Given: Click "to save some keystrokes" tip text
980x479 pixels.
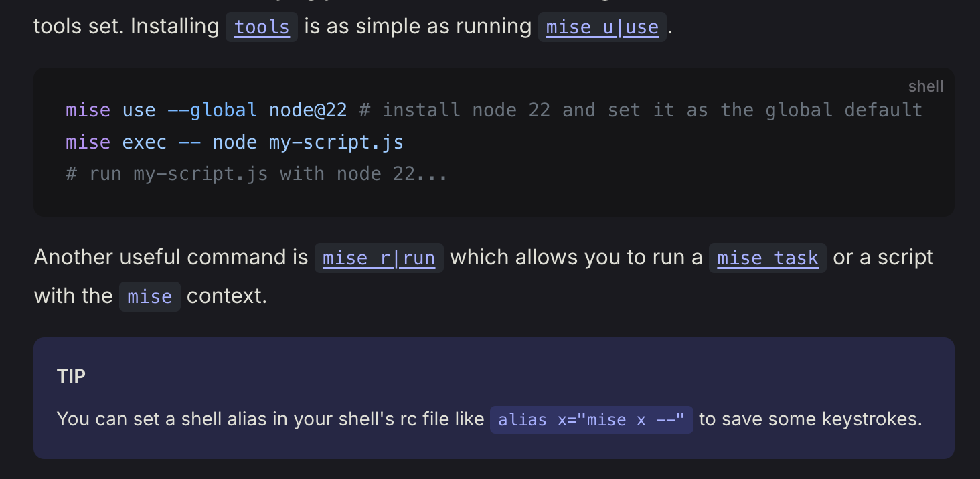Looking at the screenshot, I should [811, 419].
